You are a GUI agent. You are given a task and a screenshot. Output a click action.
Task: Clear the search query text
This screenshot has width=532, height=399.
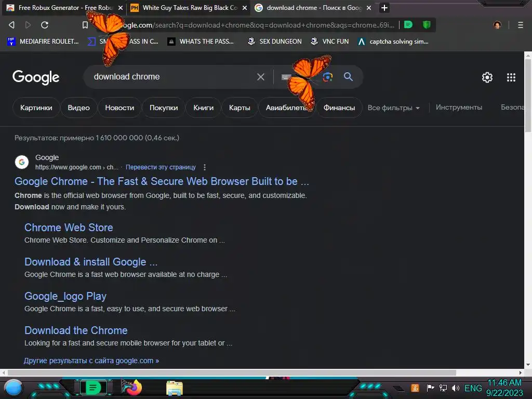pos(261,77)
